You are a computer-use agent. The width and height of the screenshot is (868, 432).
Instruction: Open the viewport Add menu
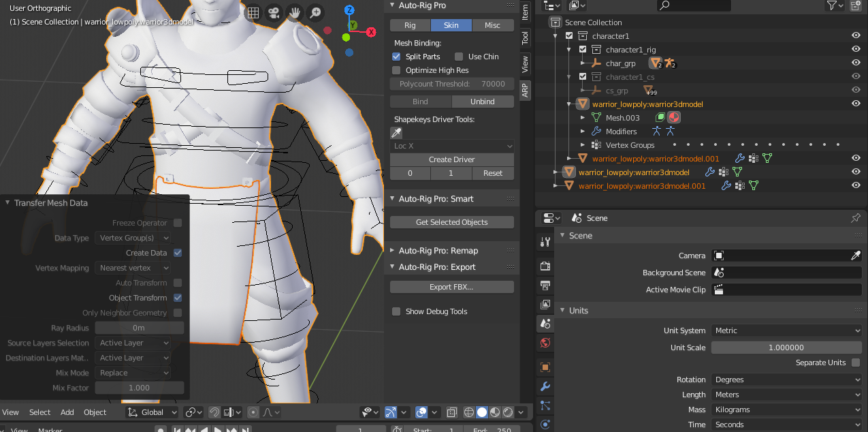point(67,412)
